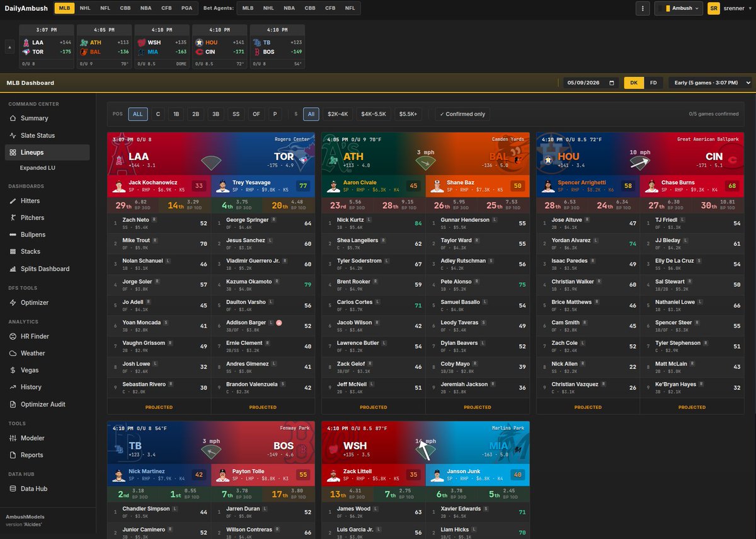
Task: Open the Hitters bat icon
Action: [13, 201]
